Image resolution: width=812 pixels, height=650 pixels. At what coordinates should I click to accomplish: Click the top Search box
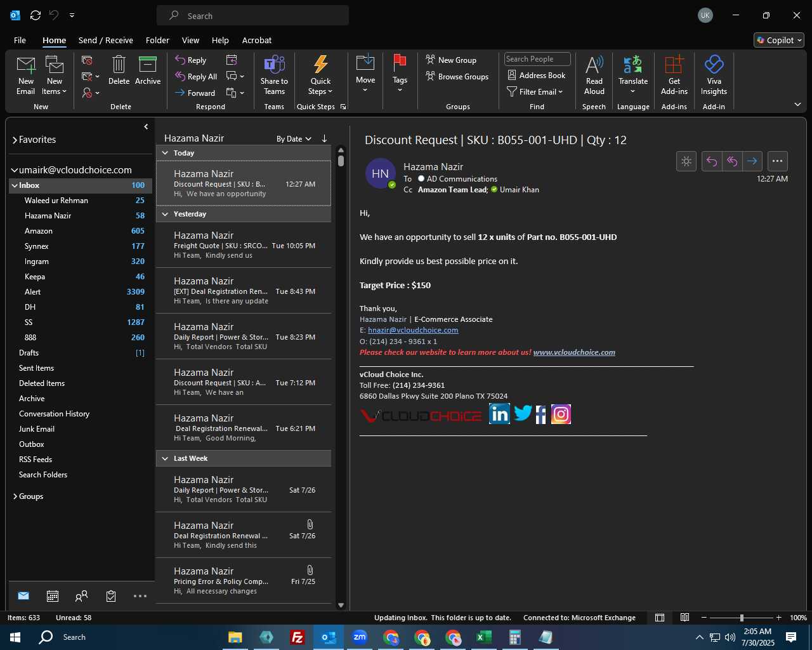pyautogui.click(x=252, y=16)
